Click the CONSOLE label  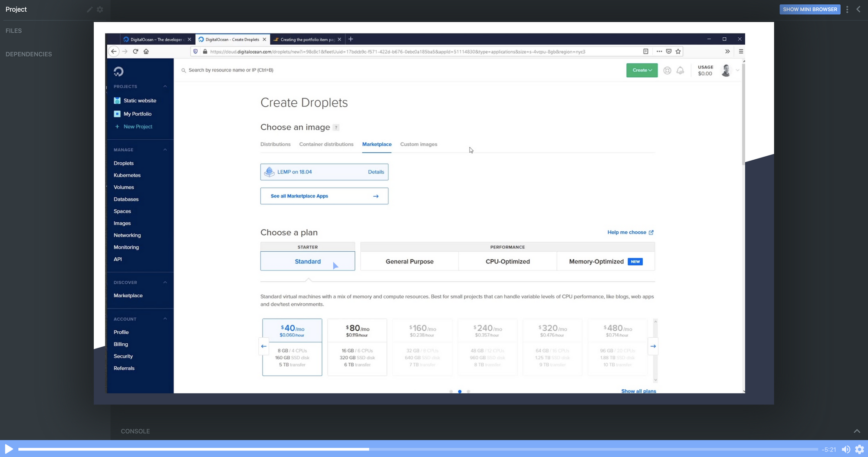click(x=135, y=431)
